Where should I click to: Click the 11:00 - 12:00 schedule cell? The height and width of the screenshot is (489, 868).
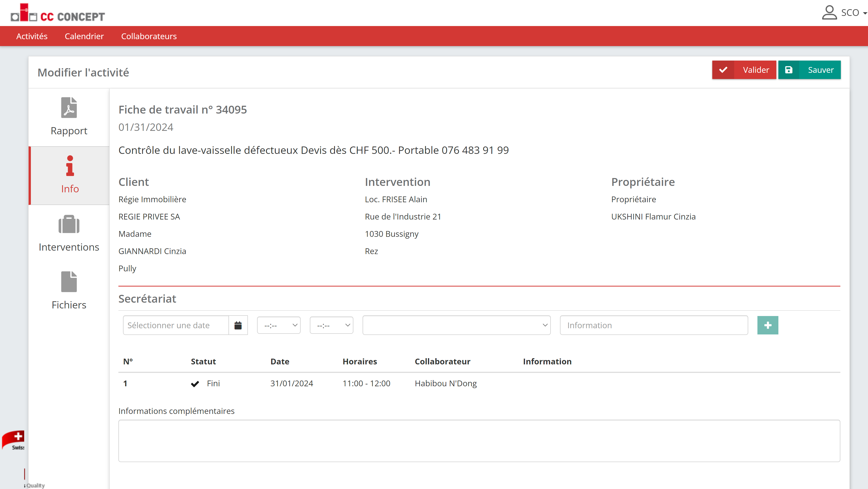click(x=366, y=384)
